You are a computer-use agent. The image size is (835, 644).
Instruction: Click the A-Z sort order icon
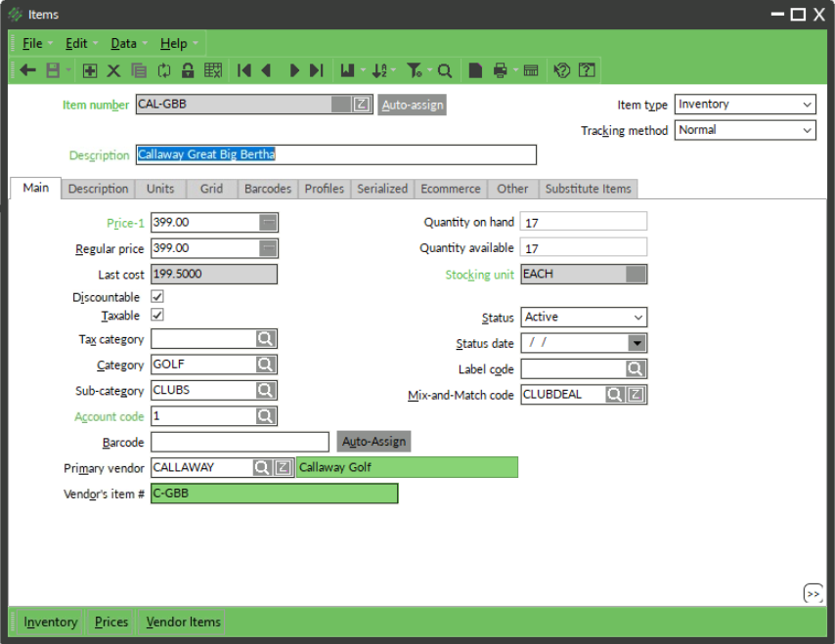(x=379, y=70)
